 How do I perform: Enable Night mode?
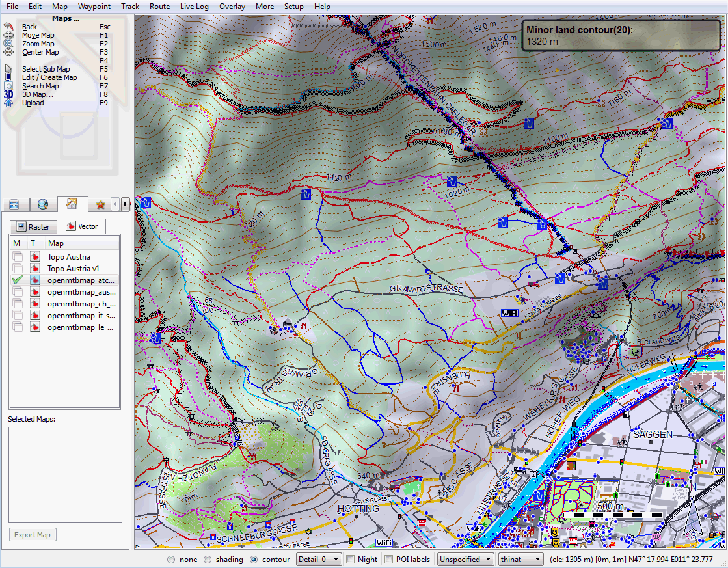point(349,559)
